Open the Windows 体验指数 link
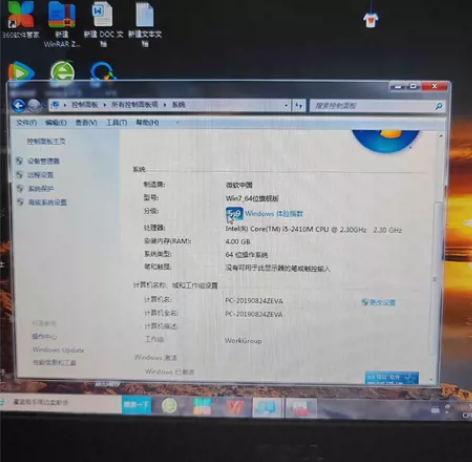Image resolution: width=472 pixels, height=462 pixels. coord(274,214)
